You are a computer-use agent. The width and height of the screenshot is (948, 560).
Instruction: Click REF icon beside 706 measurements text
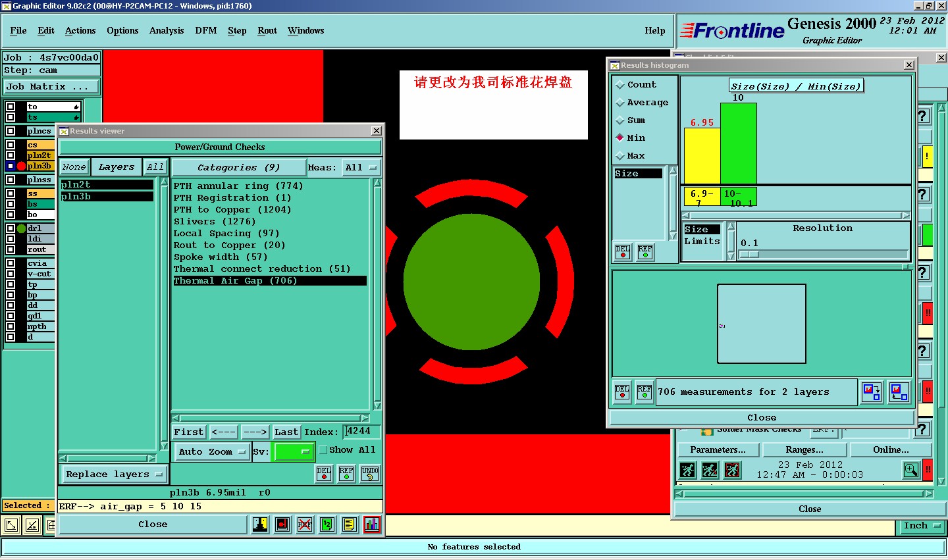645,392
